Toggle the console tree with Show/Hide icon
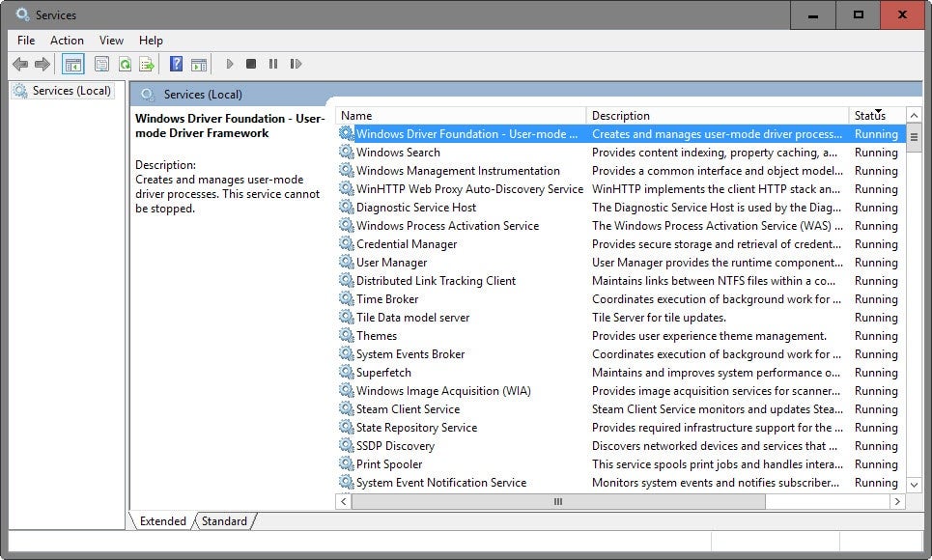 (72, 64)
